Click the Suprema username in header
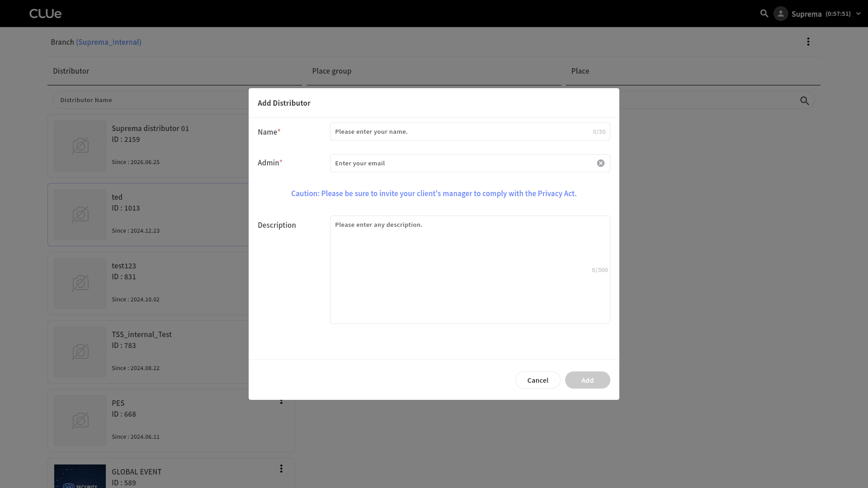The image size is (868, 488). (806, 14)
